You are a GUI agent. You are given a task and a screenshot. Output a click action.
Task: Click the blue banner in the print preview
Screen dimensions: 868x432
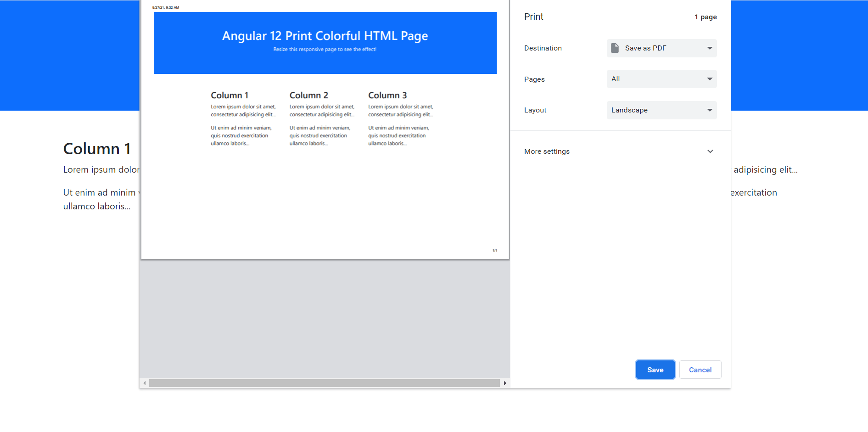(325, 43)
